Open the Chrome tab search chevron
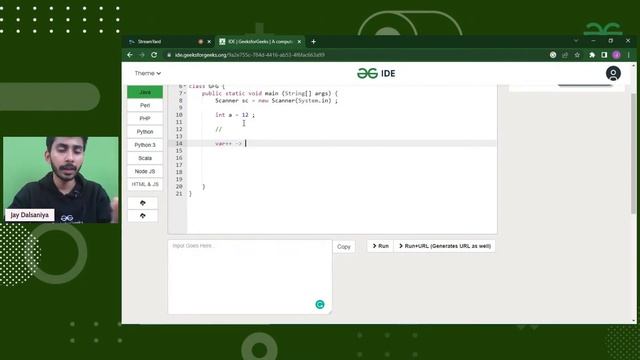 [576, 41]
